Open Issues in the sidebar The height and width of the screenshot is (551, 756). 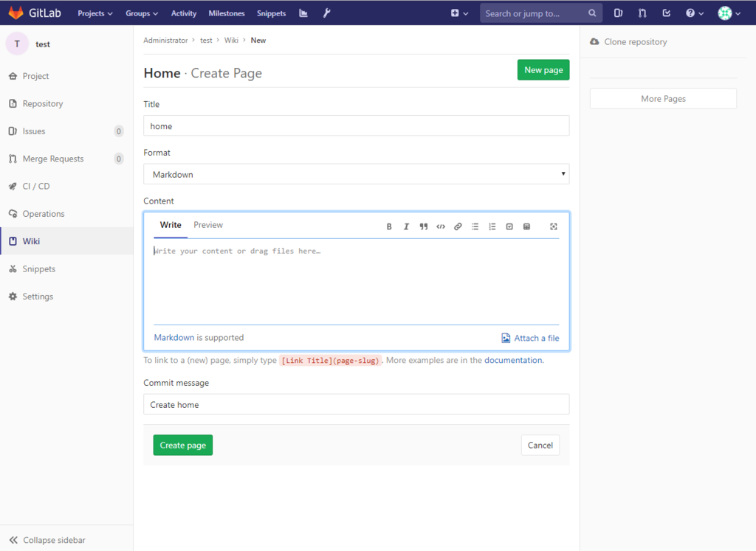[x=66, y=131]
